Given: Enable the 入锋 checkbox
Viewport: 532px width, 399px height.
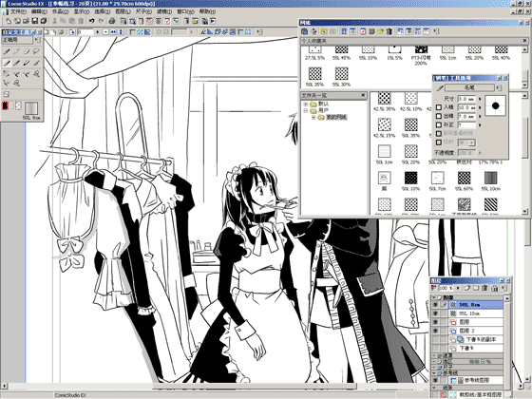Looking at the screenshot, I should 438,107.
